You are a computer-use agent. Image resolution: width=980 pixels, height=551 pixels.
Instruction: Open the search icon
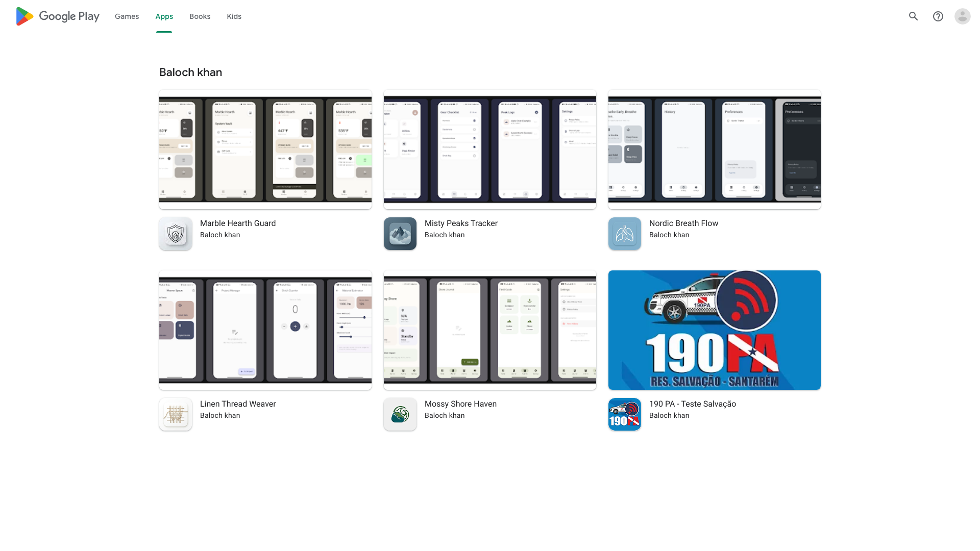click(913, 16)
